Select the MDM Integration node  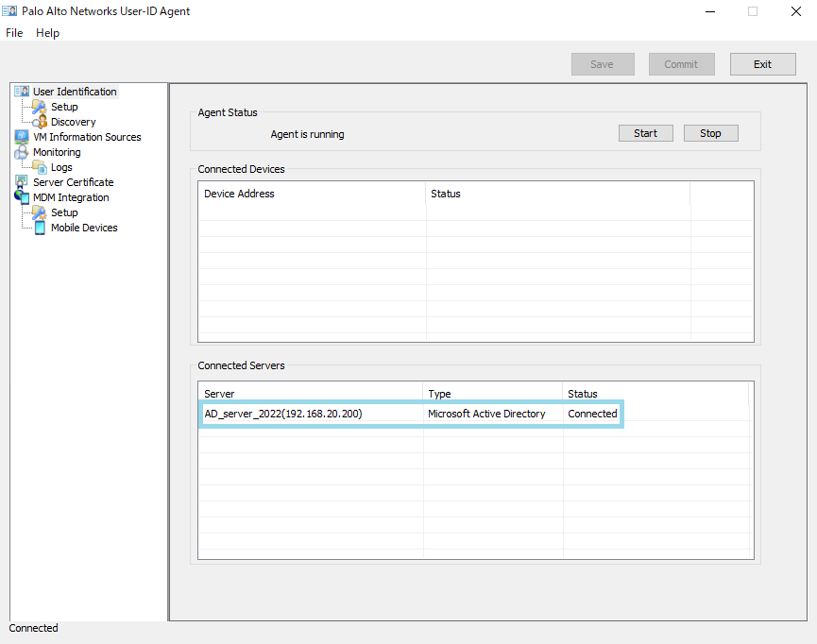coord(71,197)
